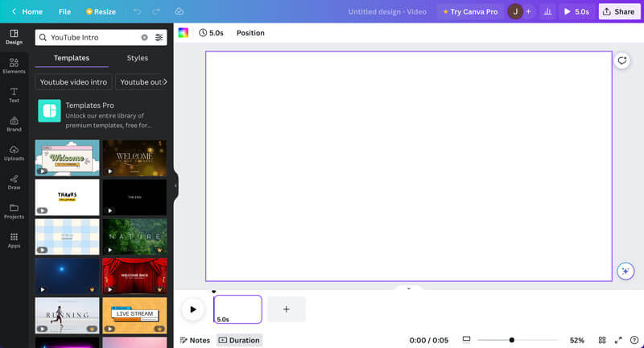Click the cloud save status icon

pos(179,11)
